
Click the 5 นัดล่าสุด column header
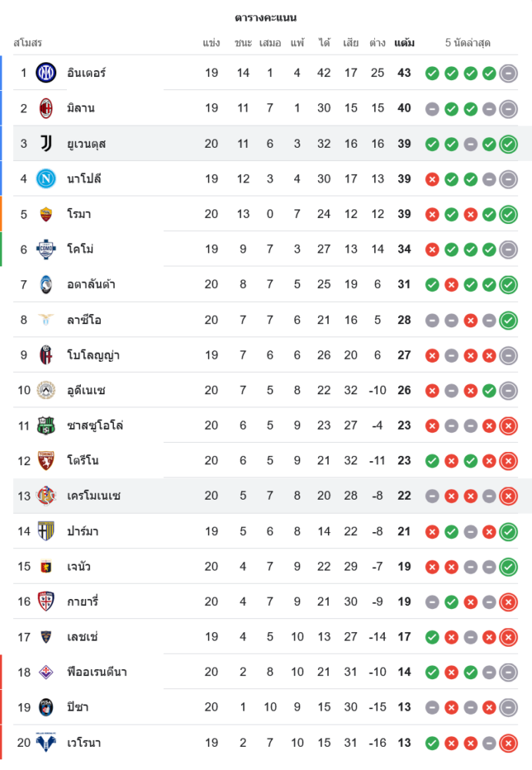tap(468, 43)
